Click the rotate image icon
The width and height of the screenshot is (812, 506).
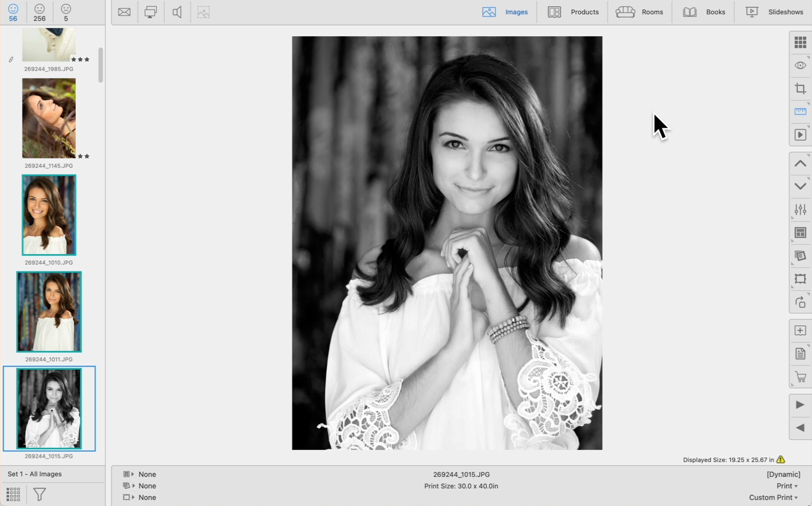pos(800,302)
